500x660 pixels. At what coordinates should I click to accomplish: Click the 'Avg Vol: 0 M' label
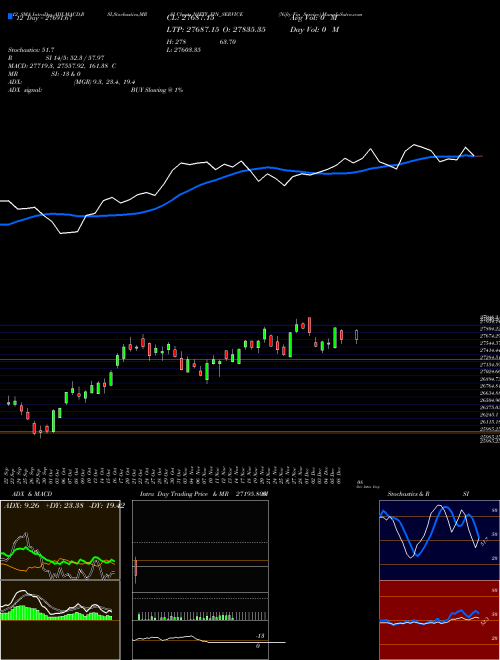(314, 19)
